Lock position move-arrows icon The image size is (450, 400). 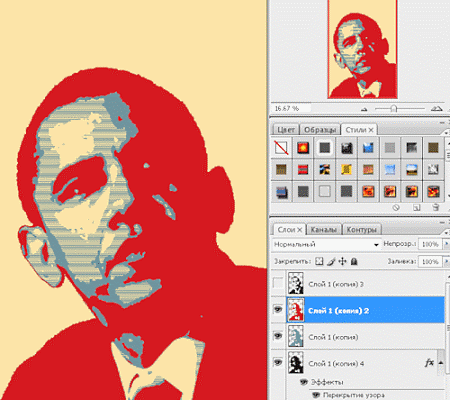pyautogui.click(x=342, y=261)
